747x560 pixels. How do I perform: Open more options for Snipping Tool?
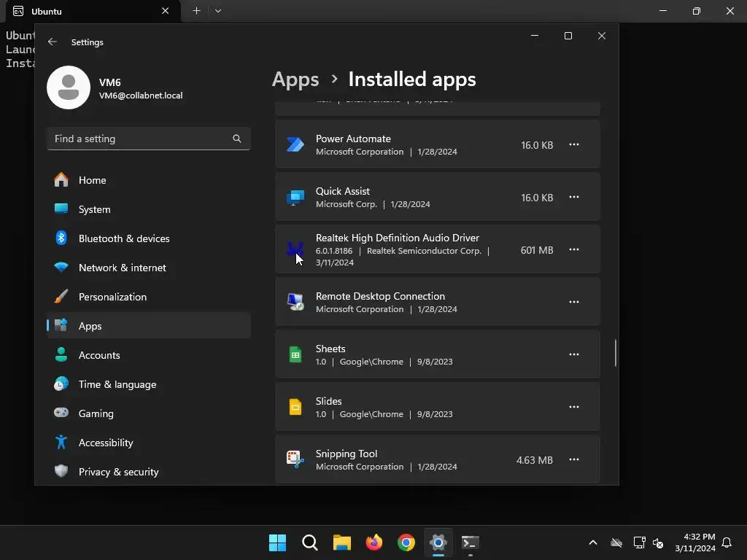click(574, 459)
